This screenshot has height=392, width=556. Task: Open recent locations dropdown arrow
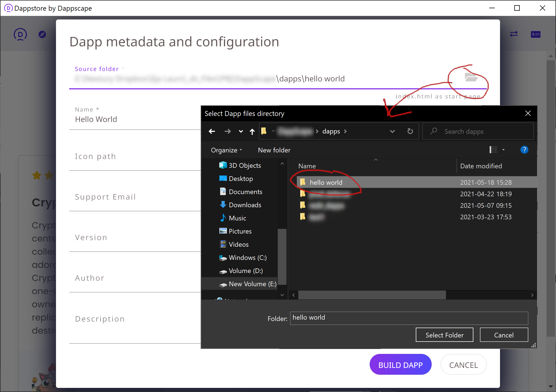tap(241, 131)
